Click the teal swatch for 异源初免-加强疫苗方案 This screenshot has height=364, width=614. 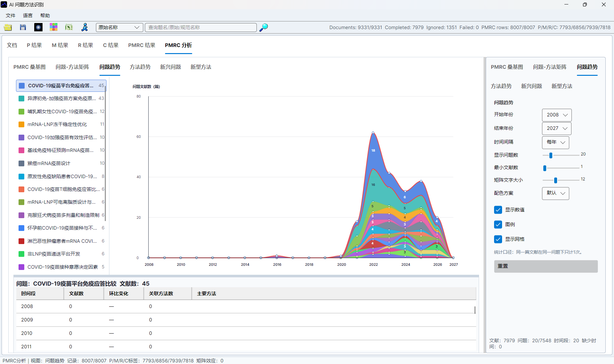(x=21, y=99)
